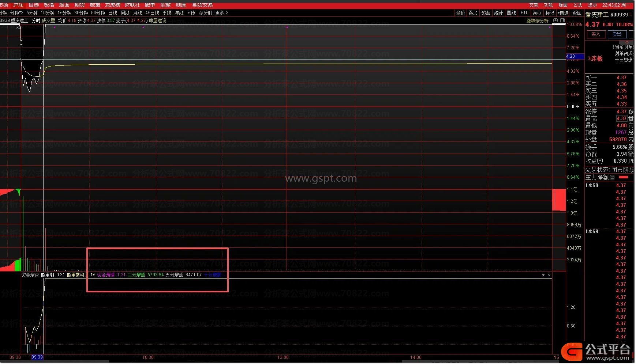Add stock via +自选 button
The height and width of the screenshot is (364, 636).
tap(563, 13)
